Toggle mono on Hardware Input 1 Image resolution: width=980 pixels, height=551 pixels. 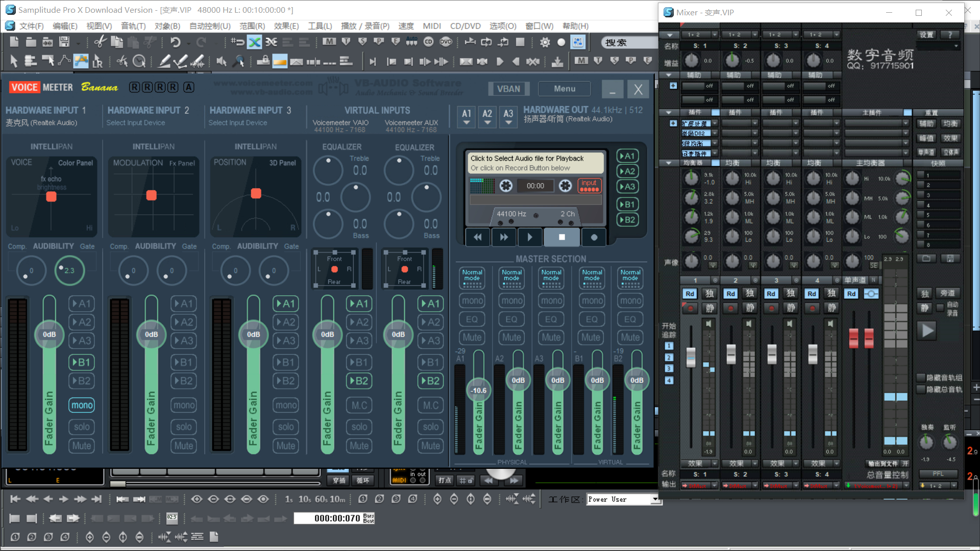[x=82, y=405]
